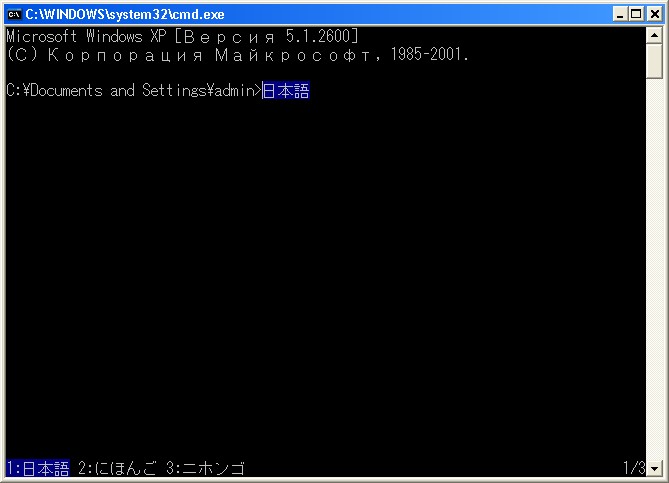Open the cmd.exe system menu icon
This screenshot has width=669, height=483.
(14, 15)
